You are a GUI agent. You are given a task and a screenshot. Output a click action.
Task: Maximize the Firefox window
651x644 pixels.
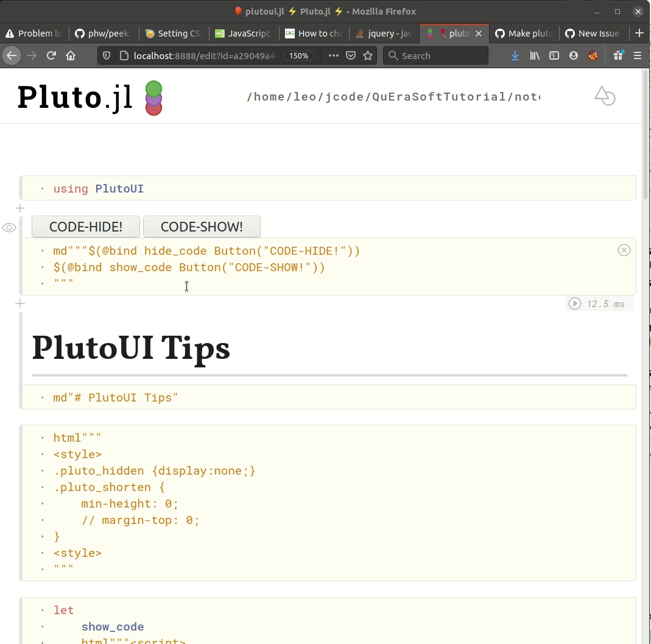point(618,12)
